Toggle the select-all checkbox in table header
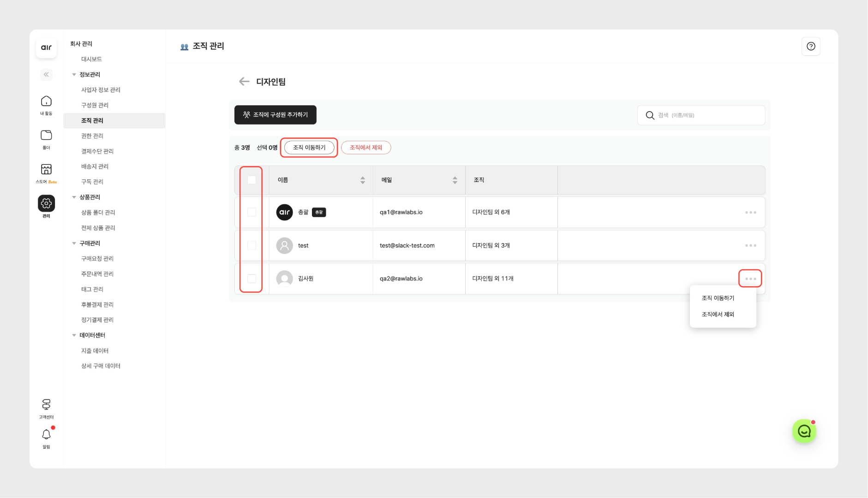Screen dimensions: 868x498 251,180
